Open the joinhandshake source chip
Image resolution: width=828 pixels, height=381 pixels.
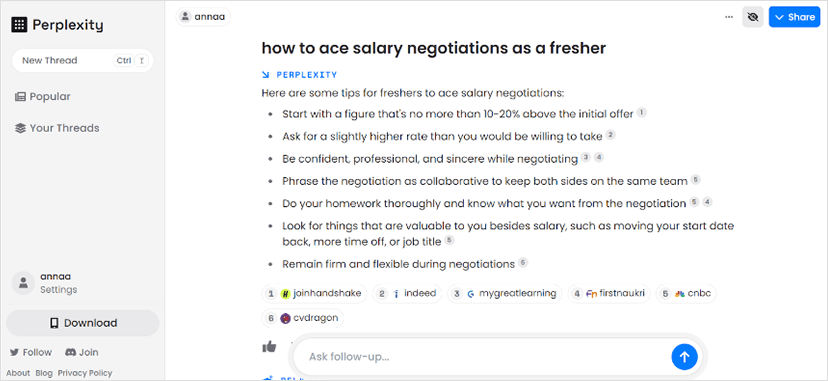(314, 293)
